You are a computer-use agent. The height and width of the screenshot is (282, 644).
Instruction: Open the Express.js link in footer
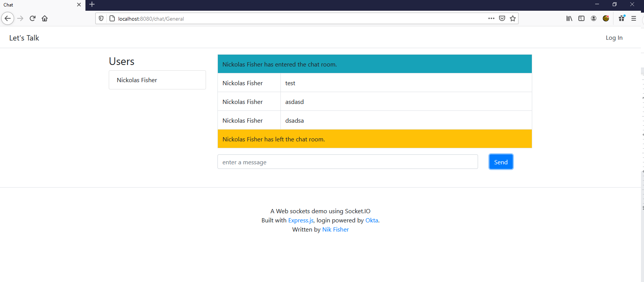point(301,220)
